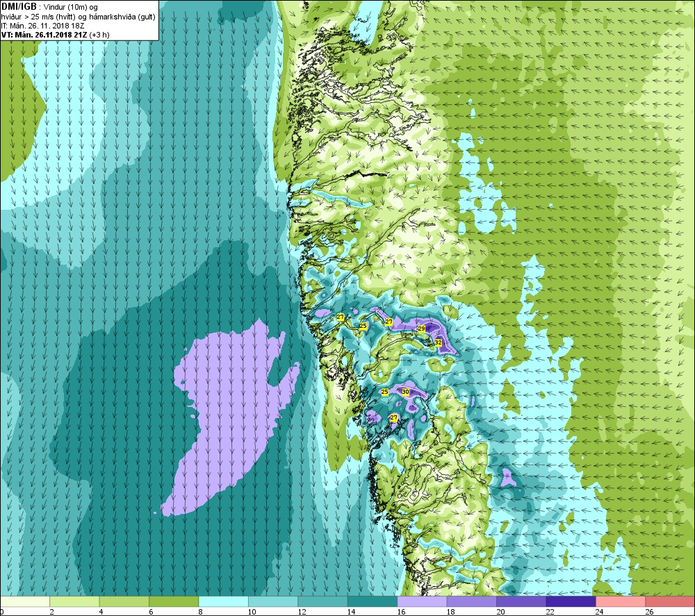Screen dimensions: 695x616
Task: Click the yellow gust label reading 32
Action: (439, 342)
